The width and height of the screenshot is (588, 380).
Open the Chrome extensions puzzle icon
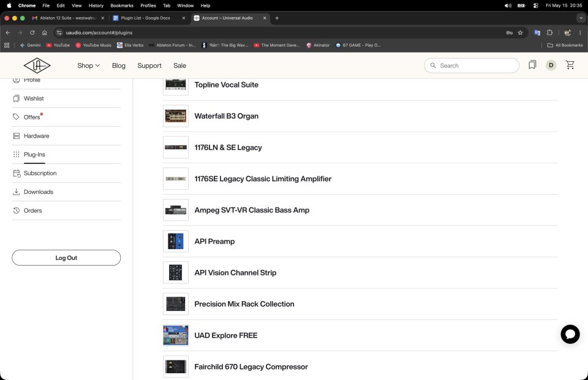click(x=550, y=32)
